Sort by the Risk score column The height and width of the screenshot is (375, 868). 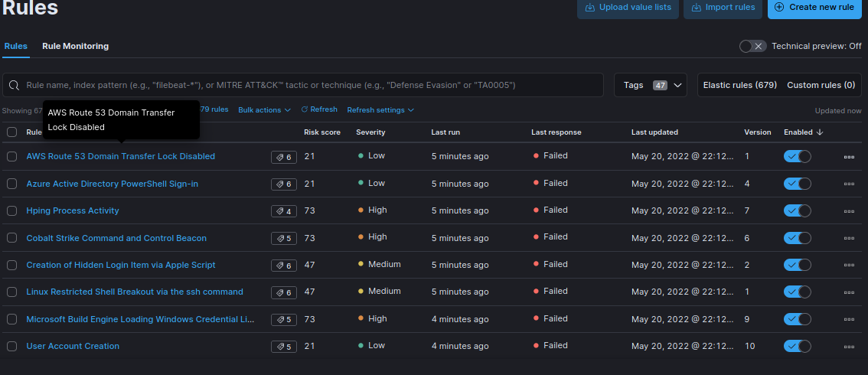(322, 132)
